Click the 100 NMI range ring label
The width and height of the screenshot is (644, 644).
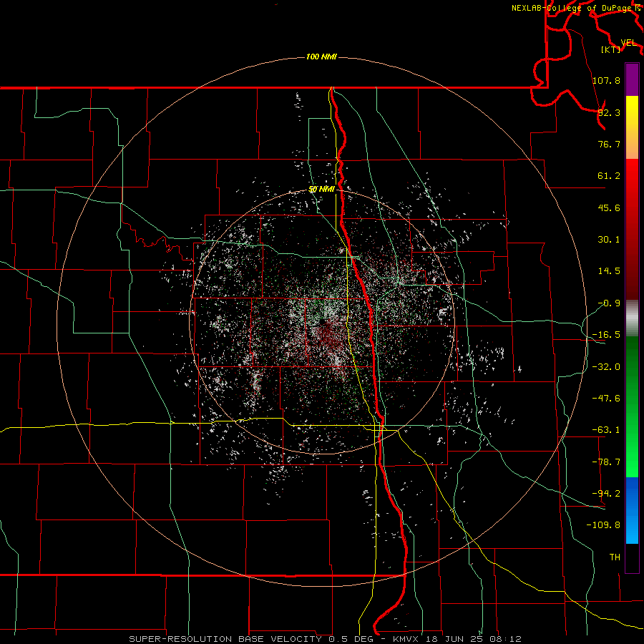(x=321, y=57)
